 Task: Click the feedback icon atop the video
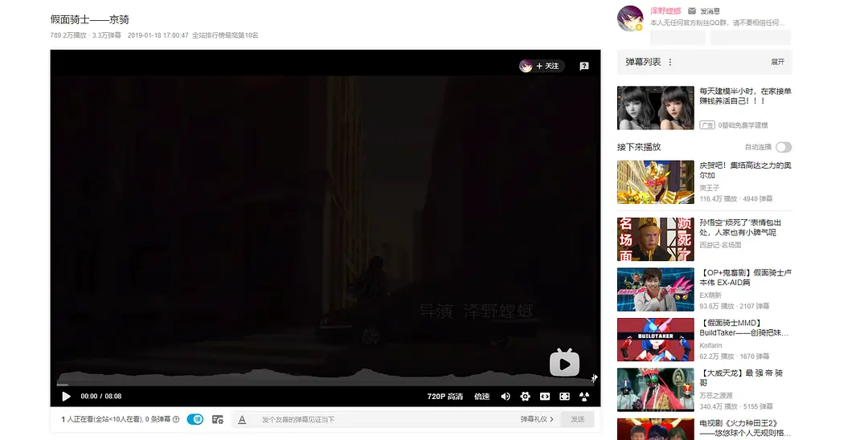pos(584,66)
